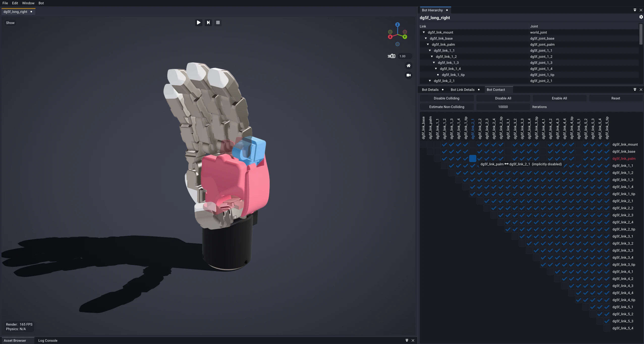Close the Bot Contact panel
The height and width of the screenshot is (344, 644).
pyautogui.click(x=641, y=90)
